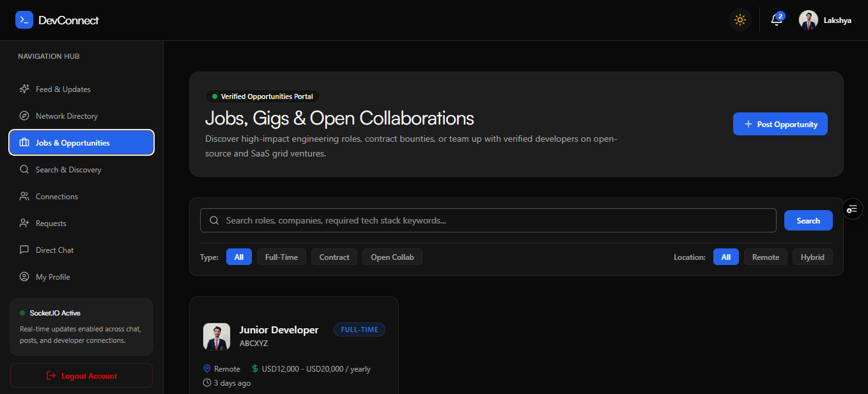Click the blue Search button

(809, 220)
